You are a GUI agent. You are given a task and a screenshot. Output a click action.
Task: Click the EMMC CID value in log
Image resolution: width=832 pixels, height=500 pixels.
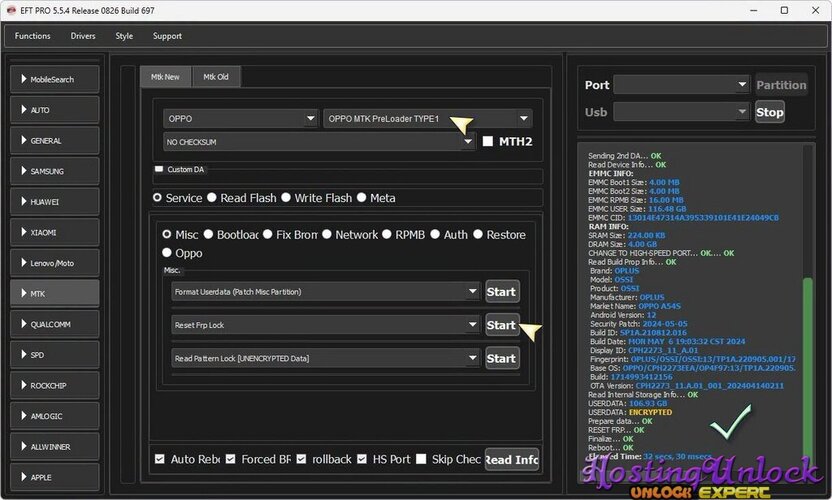[703, 218]
